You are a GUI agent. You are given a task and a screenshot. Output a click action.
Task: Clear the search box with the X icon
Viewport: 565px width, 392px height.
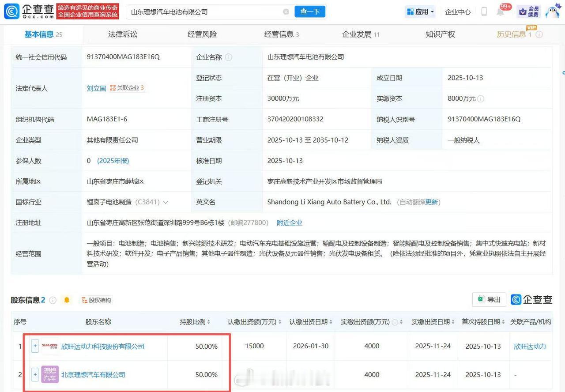point(286,12)
